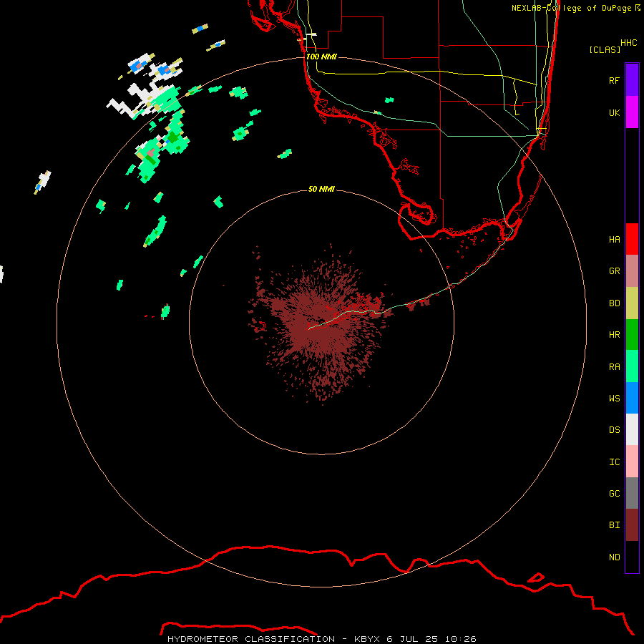
Task: Click the NEXLAB-College of DuPage credit text
Action: (575, 8)
